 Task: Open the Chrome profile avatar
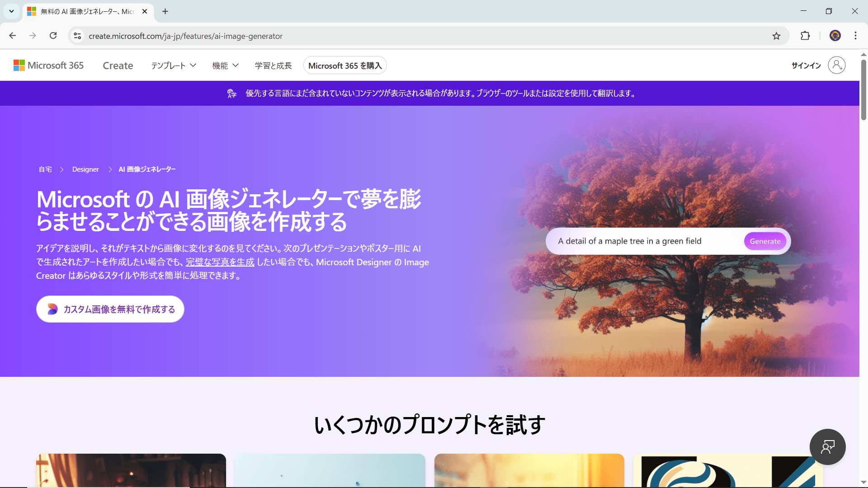[835, 36]
